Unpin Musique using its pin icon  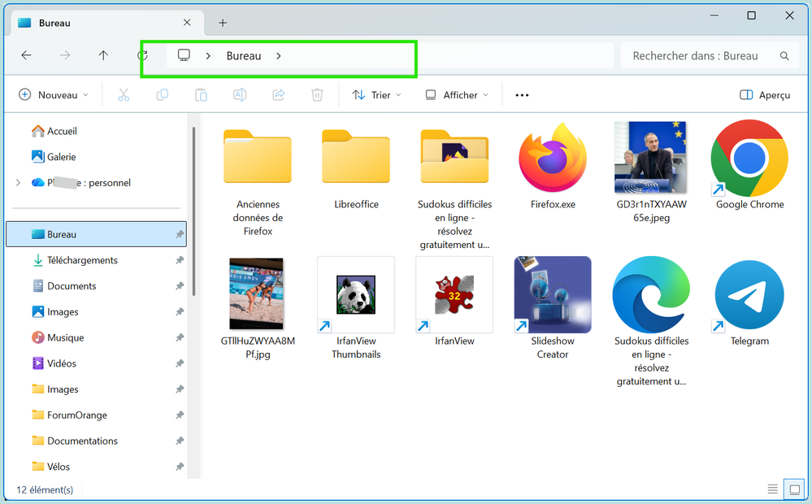coord(179,337)
